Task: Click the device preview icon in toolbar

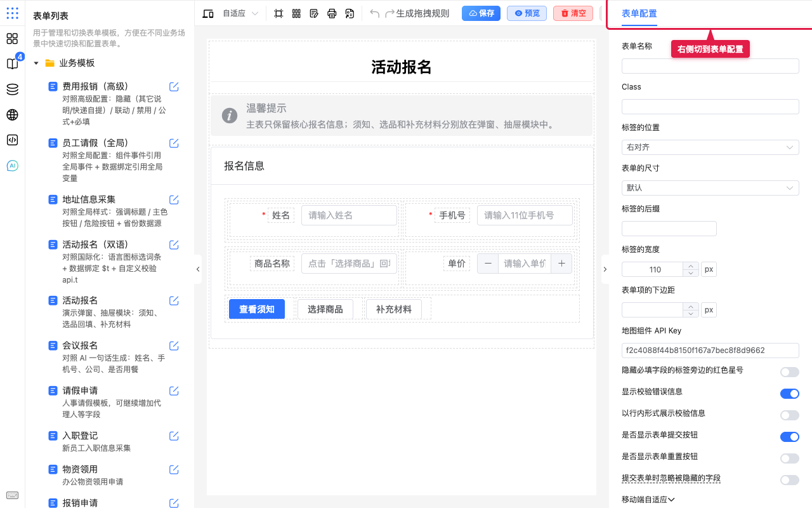Action: (208, 13)
